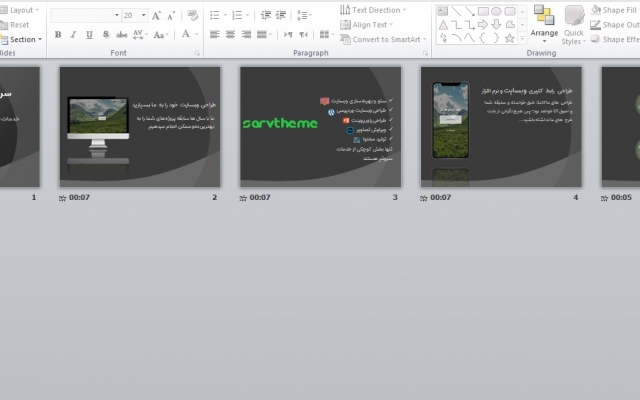The width and height of the screenshot is (640, 400).
Task: Center-align the paragraph text
Action: 230,34
